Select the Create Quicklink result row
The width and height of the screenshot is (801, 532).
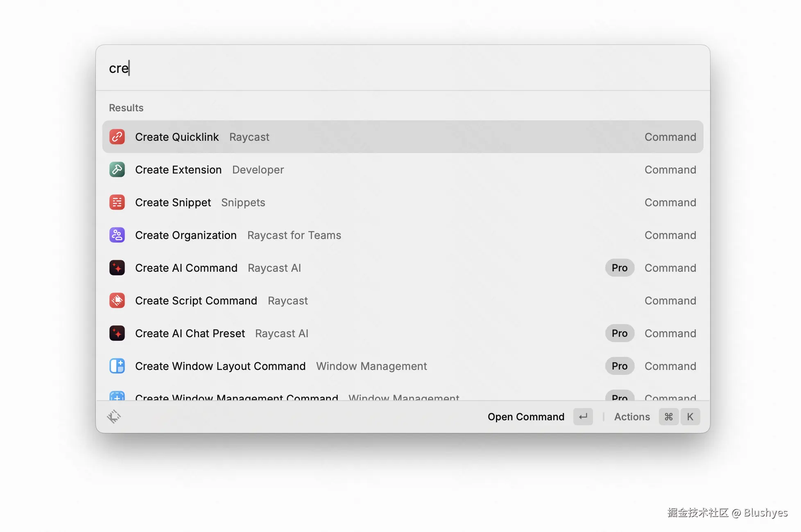coord(403,137)
